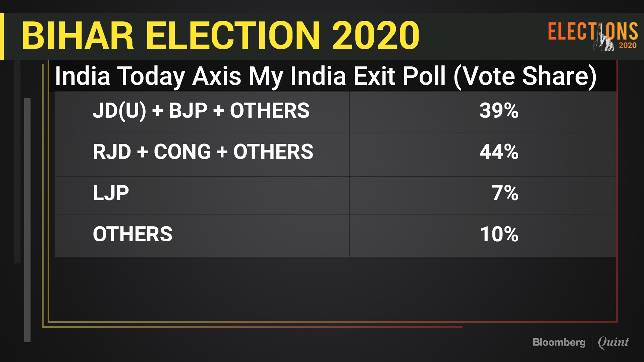Image resolution: width=644 pixels, height=362 pixels.
Task: Click the small 2020 text in the Elections logo
Action: coord(628,46)
